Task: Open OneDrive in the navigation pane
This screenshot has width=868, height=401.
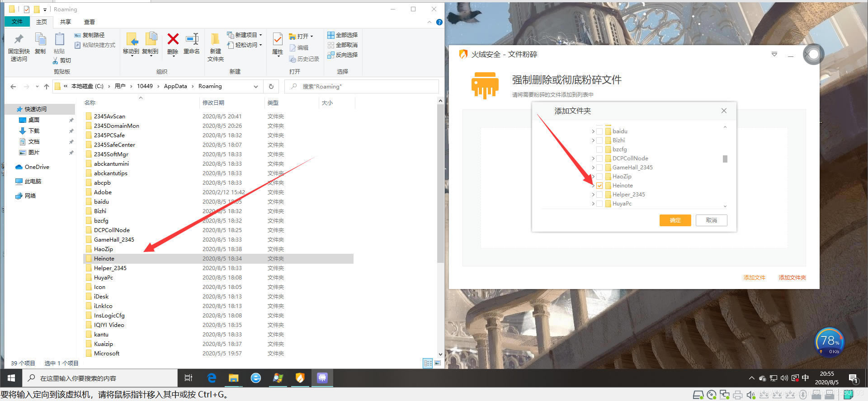Action: (33, 167)
